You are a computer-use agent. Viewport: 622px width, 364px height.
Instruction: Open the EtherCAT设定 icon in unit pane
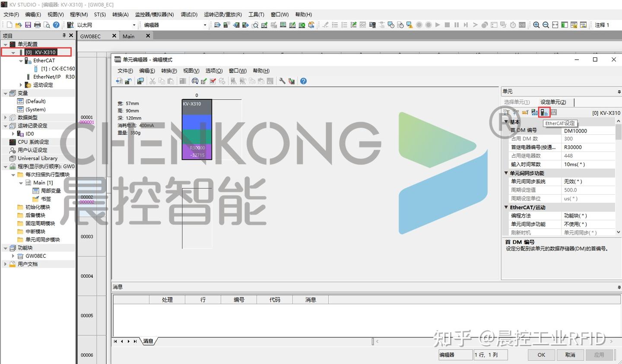tap(544, 112)
